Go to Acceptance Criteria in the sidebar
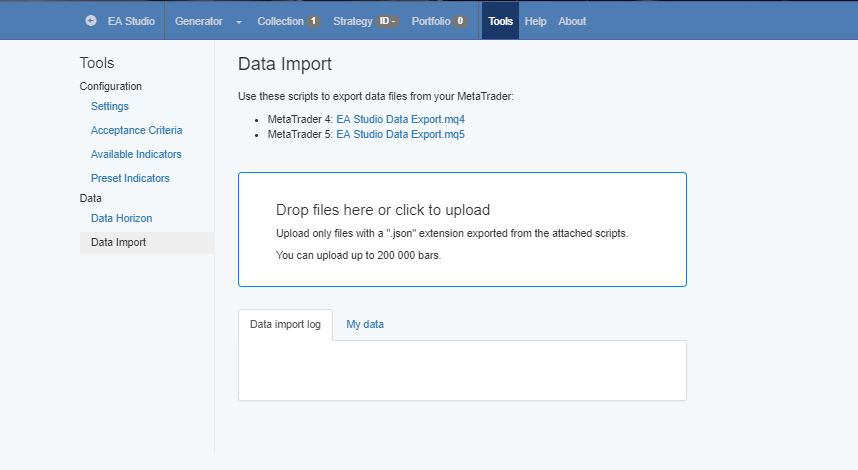This screenshot has width=858, height=470. (x=136, y=130)
